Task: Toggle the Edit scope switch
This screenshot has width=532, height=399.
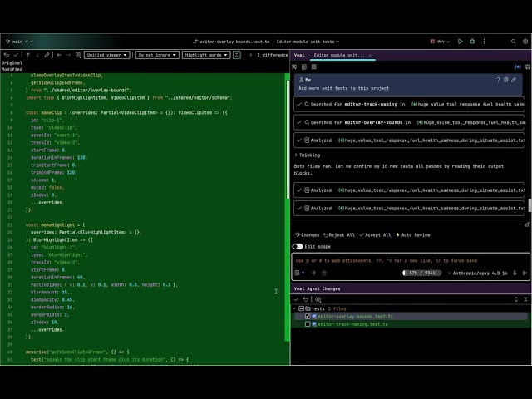Action: [x=298, y=247]
